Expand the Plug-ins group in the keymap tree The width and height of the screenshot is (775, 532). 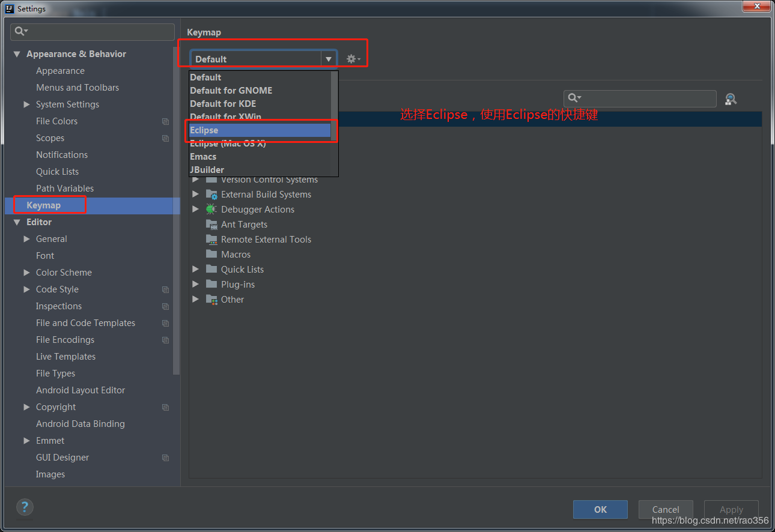pyautogui.click(x=195, y=284)
